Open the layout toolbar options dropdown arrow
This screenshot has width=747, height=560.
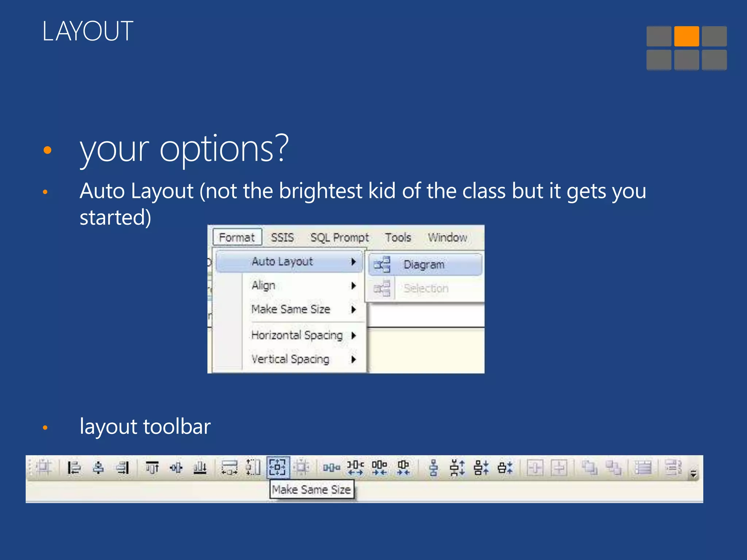pyautogui.click(x=693, y=474)
